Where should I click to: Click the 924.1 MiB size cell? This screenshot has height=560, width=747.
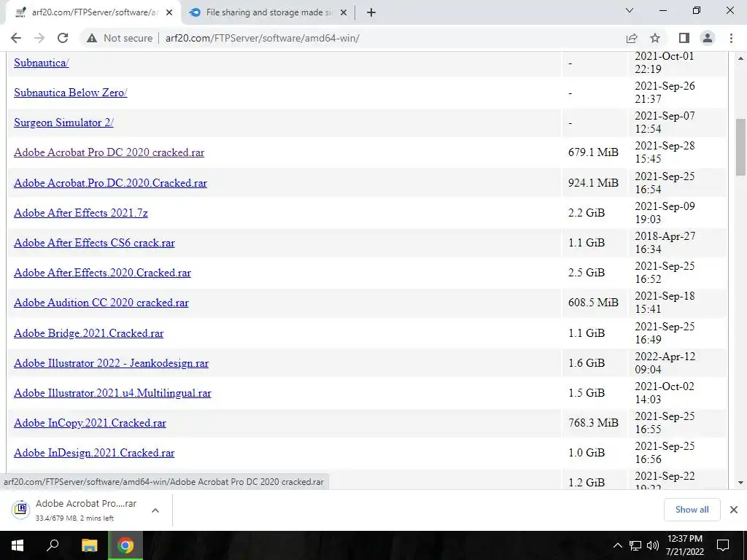593,183
